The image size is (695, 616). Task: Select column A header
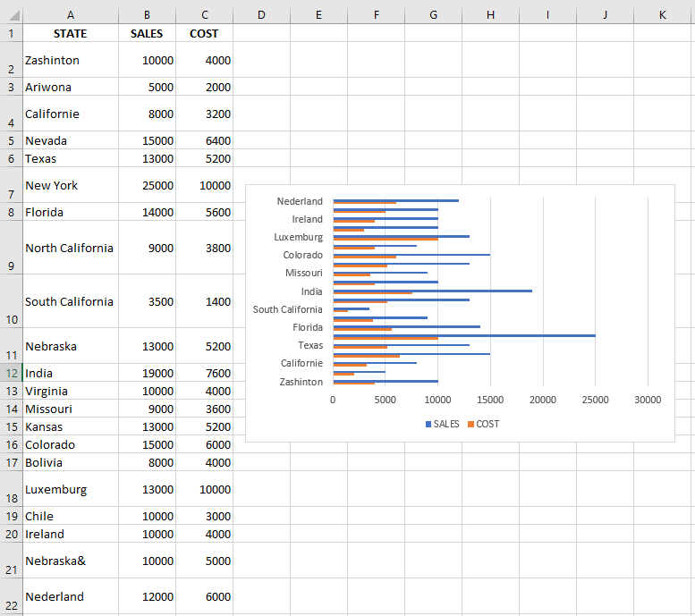pyautogui.click(x=71, y=15)
